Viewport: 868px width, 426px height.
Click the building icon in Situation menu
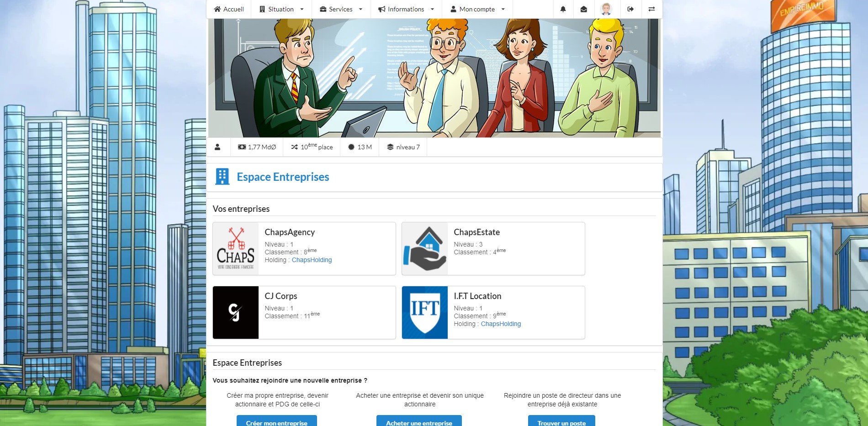[x=262, y=9]
